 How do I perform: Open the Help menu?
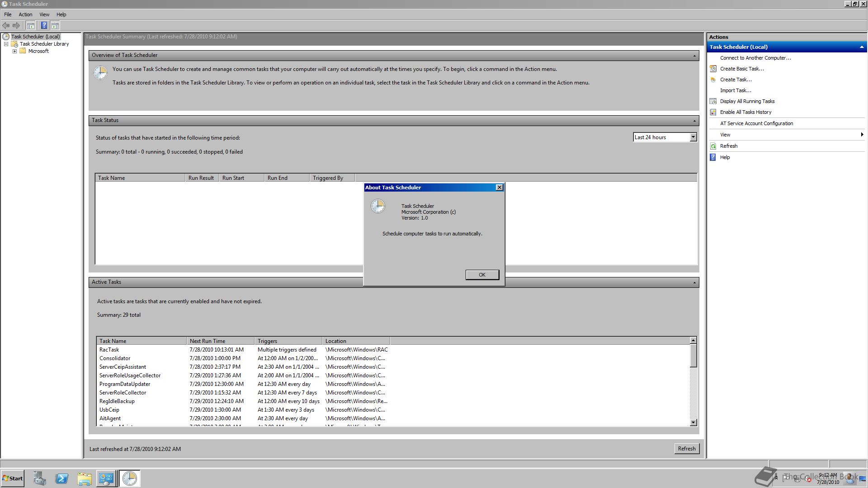tap(61, 14)
